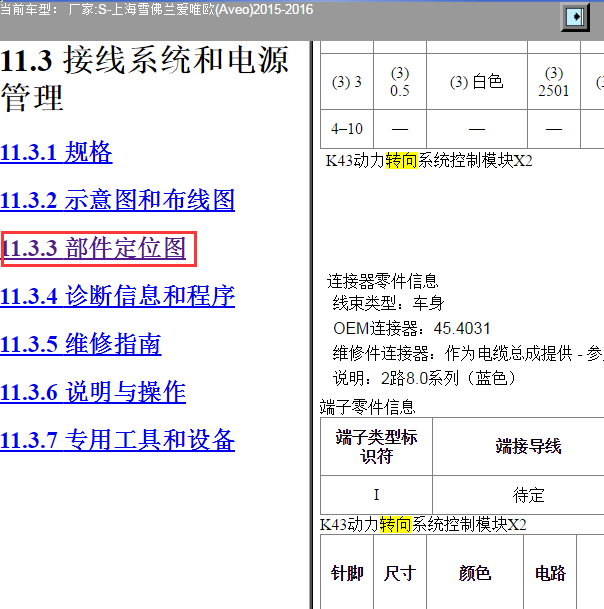The height and width of the screenshot is (609, 604).
Task: Select heading 11.3 接线系统和电源管理
Action: (x=144, y=78)
